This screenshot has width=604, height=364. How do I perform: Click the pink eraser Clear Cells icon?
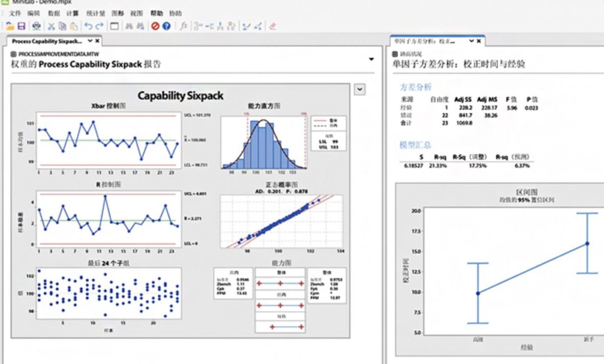tap(272, 26)
